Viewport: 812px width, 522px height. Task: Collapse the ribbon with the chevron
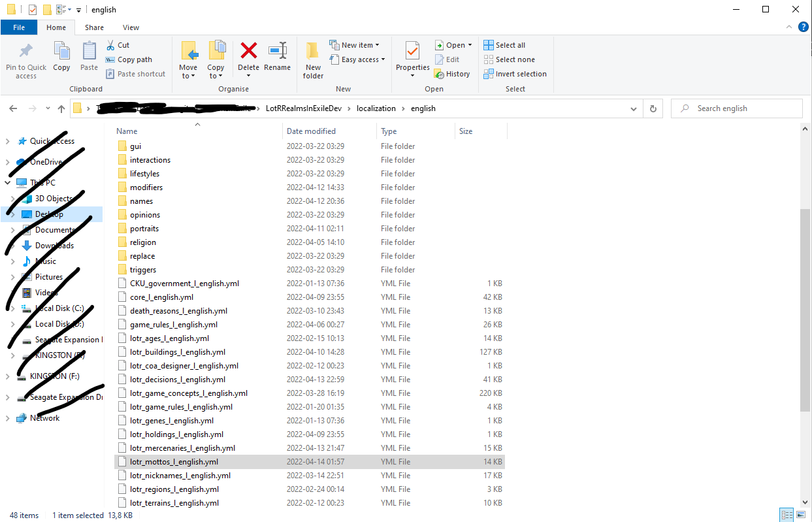click(x=788, y=27)
